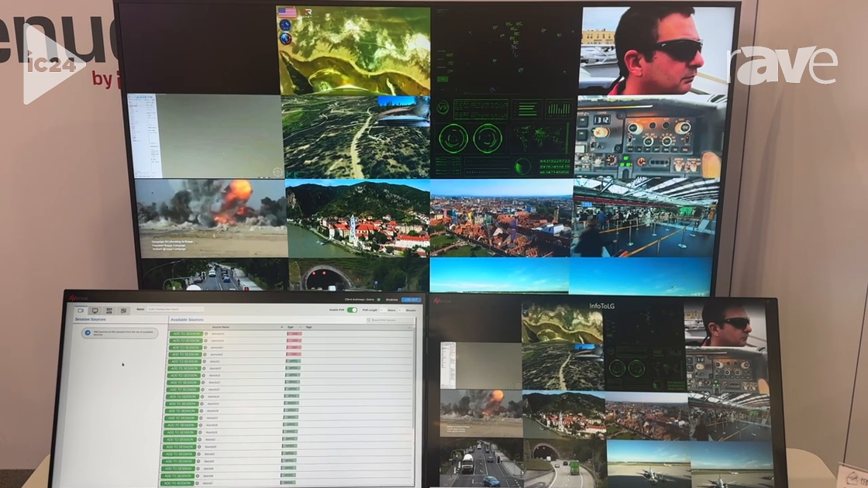This screenshot has height=488, width=868.
Task: Click ADD TO SESSION on the bottom visible source
Action: click(x=179, y=483)
